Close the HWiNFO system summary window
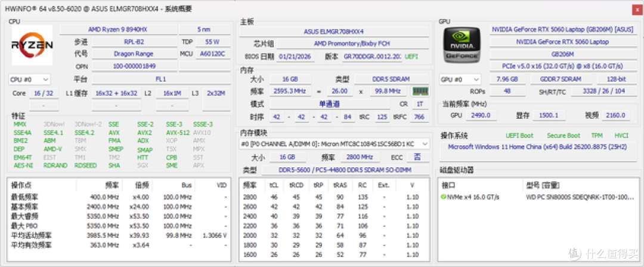Viewport: 644px width, 267px height. (637, 10)
